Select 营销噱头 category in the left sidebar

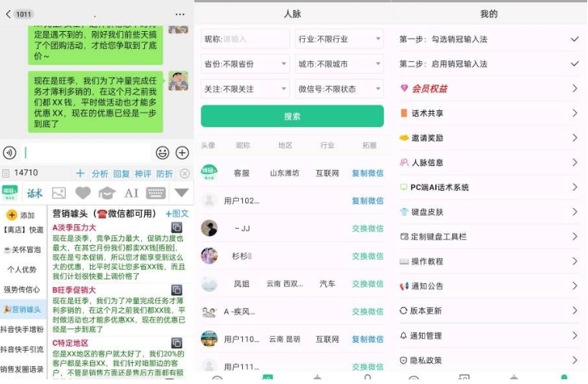(22, 310)
